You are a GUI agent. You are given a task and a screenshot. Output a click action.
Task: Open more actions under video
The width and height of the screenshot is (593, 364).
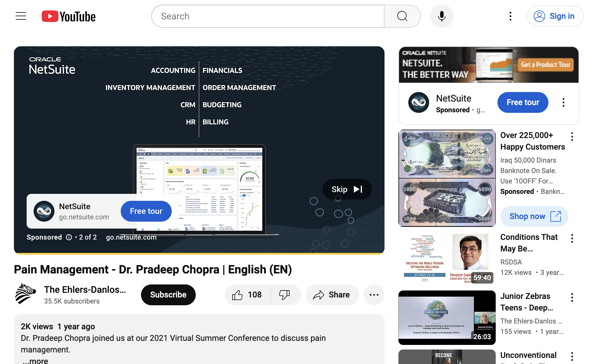(x=374, y=295)
